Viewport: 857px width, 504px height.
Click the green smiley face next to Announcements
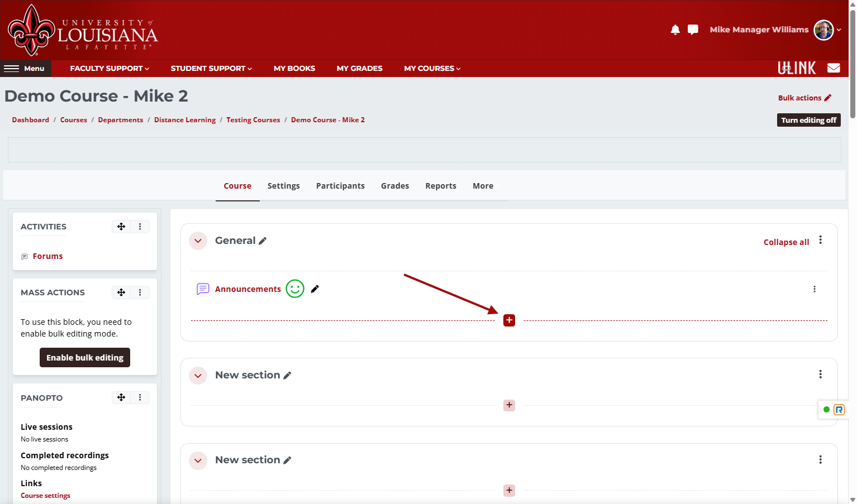pos(295,289)
